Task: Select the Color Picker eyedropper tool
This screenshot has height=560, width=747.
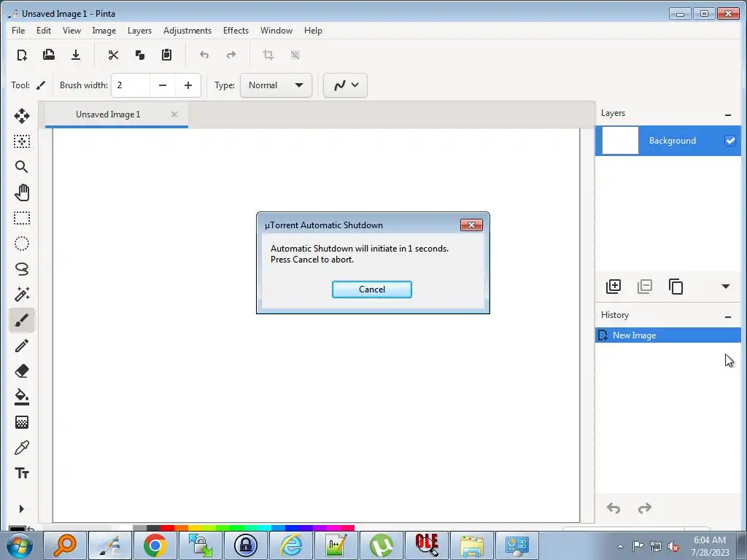Action: 22,448
